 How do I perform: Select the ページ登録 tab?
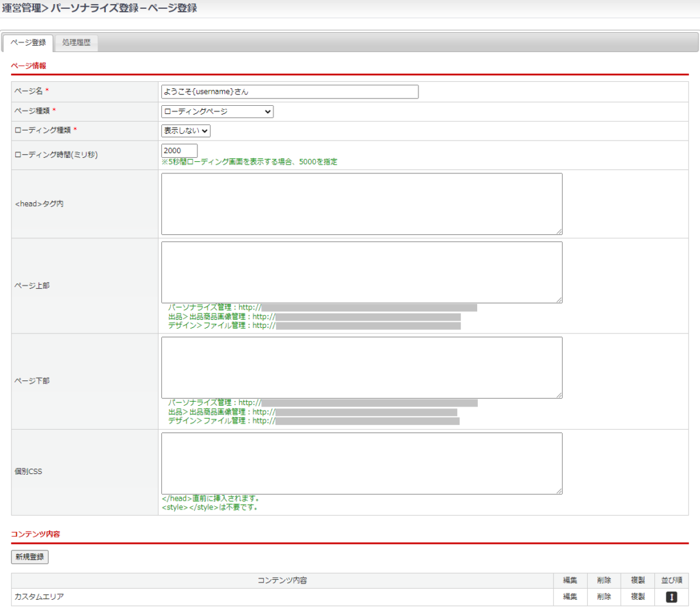click(x=29, y=42)
